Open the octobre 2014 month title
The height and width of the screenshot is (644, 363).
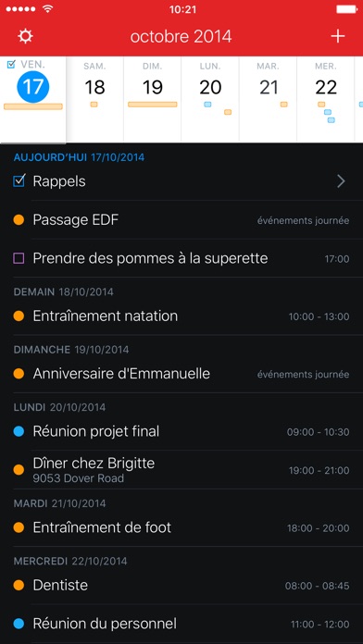pos(181,37)
